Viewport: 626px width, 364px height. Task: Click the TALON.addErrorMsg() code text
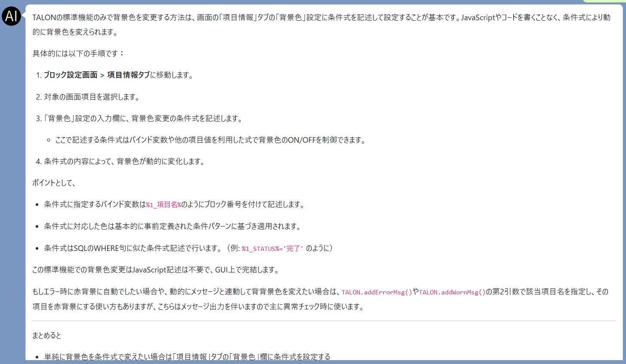[377, 292]
